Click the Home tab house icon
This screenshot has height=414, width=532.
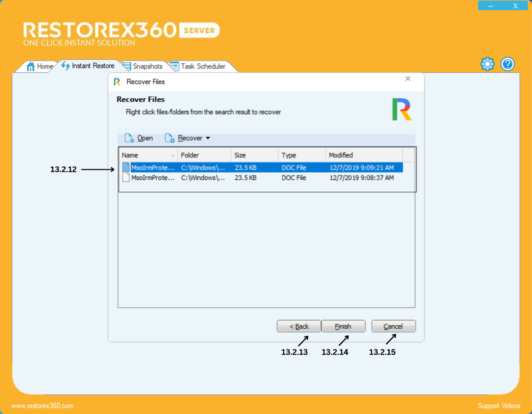[x=31, y=66]
